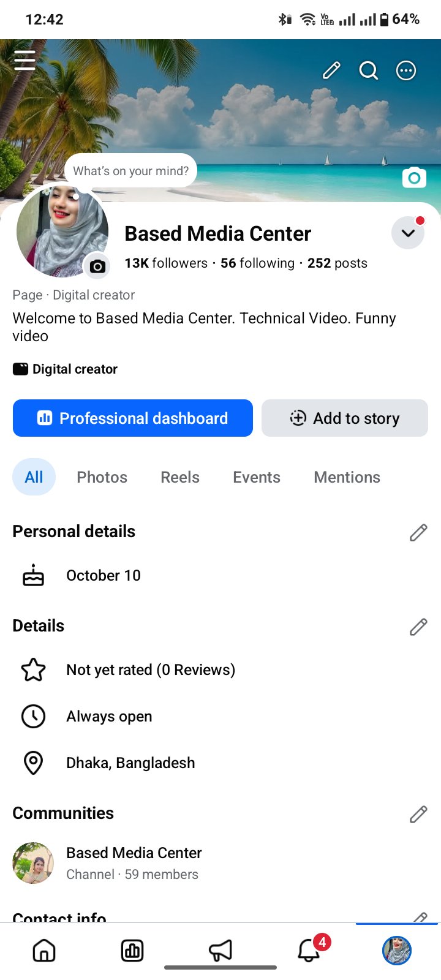Image resolution: width=441 pixels, height=980 pixels.
Task: Tap the birthday cake icon
Action: pos(34,576)
